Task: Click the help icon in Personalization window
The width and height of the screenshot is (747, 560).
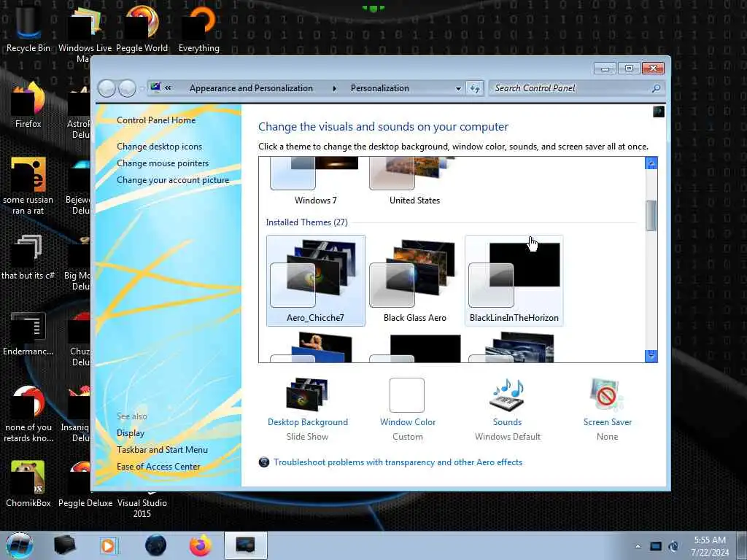Action: (659, 112)
